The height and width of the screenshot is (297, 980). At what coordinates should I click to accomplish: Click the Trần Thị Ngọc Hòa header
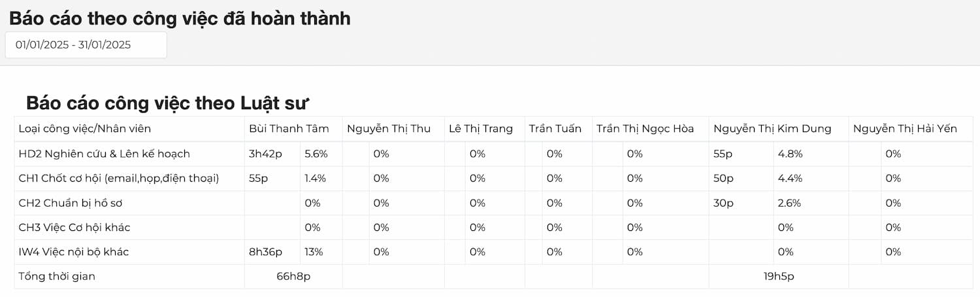point(645,129)
